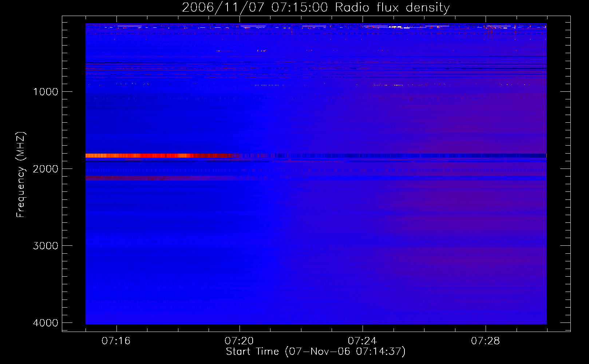Click the 07:24 time tick label
Viewport: 589px width, 364px height.
[362, 341]
